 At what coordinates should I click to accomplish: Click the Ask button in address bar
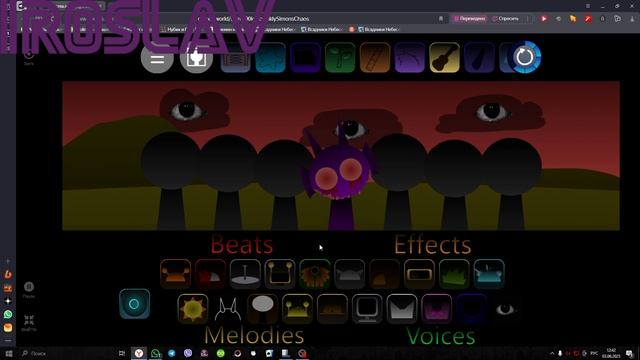[x=505, y=19]
